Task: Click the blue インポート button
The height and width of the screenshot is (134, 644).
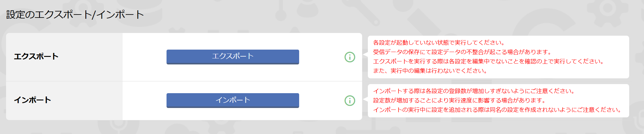Action: 233,100
